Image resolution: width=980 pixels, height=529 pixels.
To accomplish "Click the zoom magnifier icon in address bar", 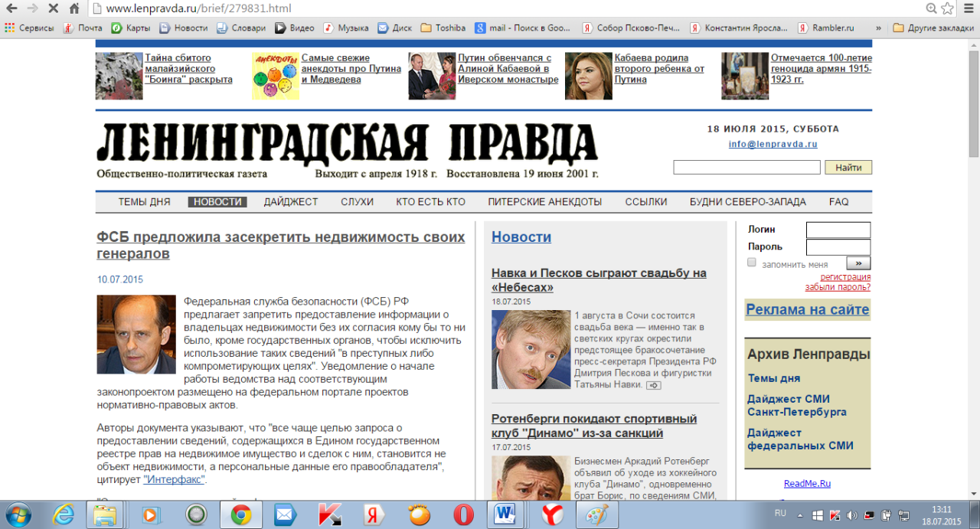I will click(x=931, y=8).
